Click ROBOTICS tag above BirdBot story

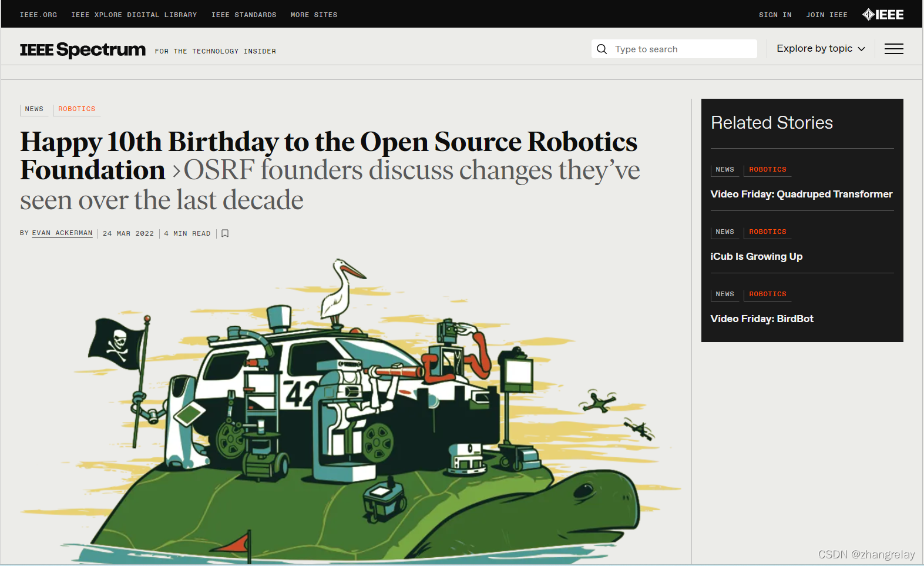coord(767,294)
